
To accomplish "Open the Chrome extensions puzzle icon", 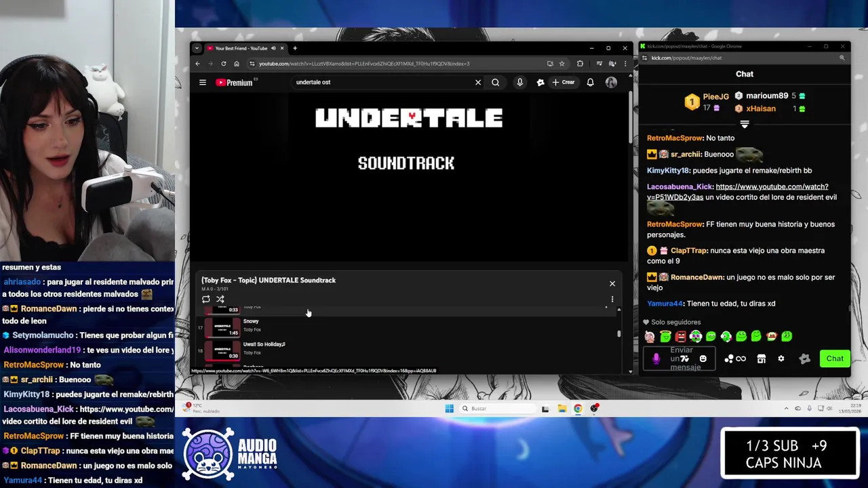I will [x=580, y=64].
